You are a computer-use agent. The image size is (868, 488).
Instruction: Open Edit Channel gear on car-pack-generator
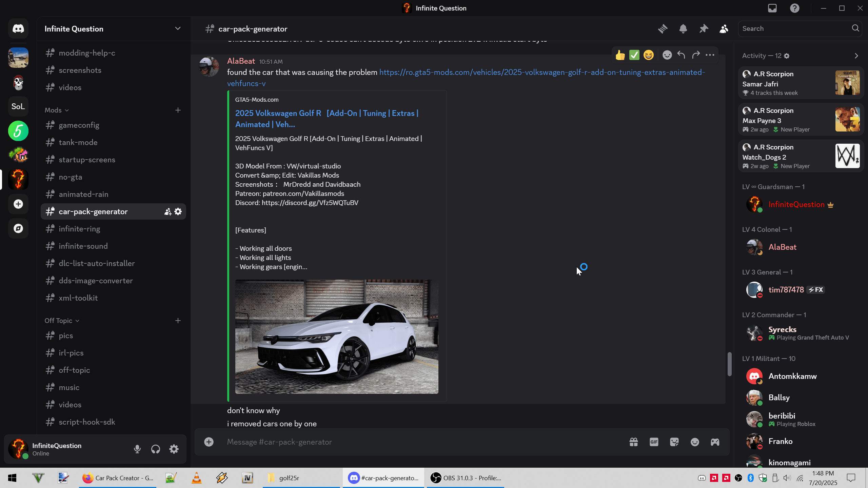(178, 212)
